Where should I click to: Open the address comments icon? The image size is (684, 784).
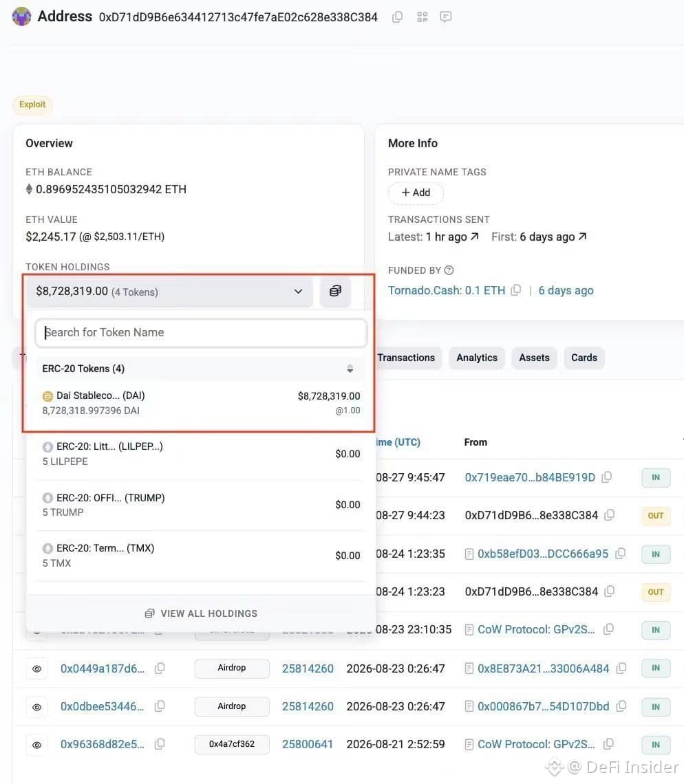pyautogui.click(x=445, y=17)
